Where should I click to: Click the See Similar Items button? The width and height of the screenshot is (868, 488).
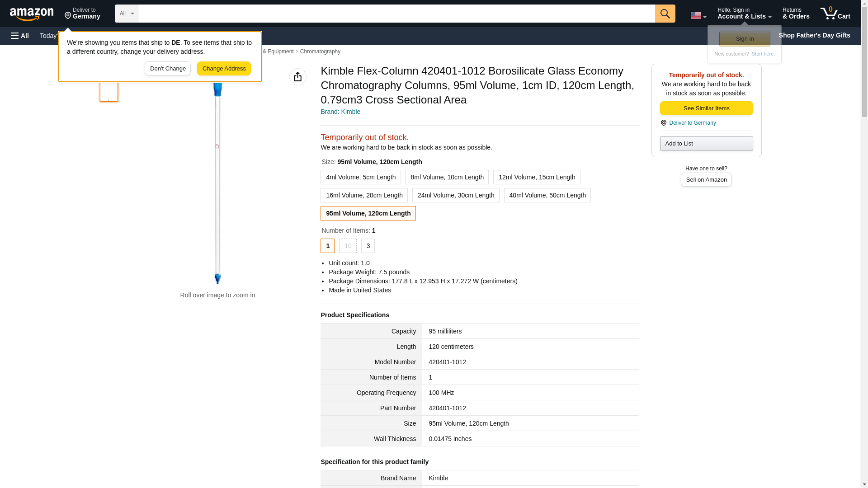(706, 108)
